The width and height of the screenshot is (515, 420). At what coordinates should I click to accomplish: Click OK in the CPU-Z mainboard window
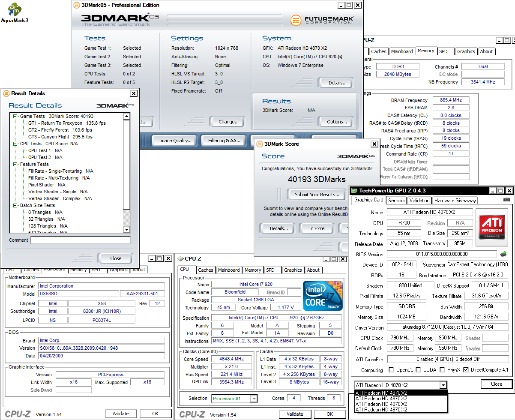pos(155,414)
